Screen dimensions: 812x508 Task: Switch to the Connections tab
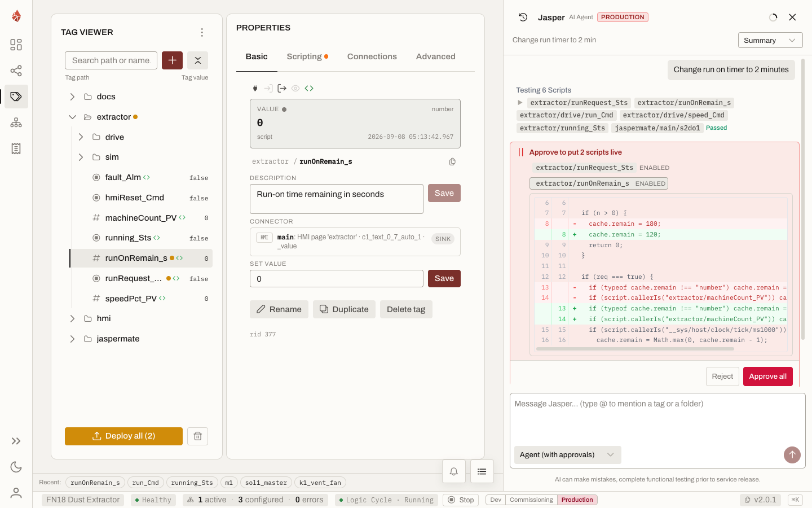point(372,56)
